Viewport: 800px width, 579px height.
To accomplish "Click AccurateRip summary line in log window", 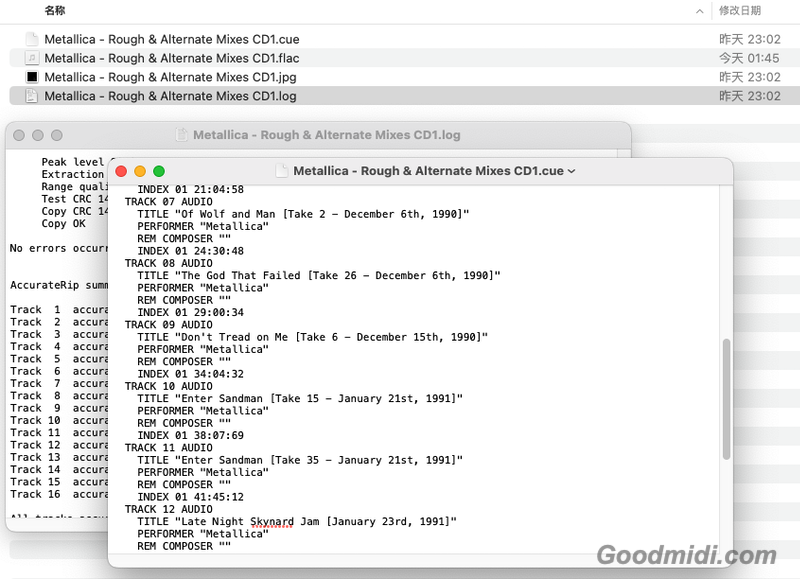I will pos(59,285).
